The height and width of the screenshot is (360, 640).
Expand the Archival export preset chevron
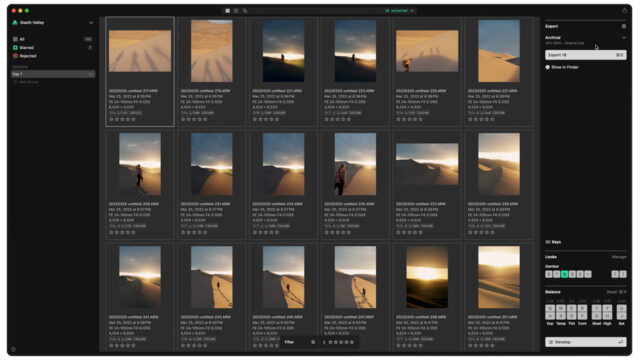tap(624, 38)
